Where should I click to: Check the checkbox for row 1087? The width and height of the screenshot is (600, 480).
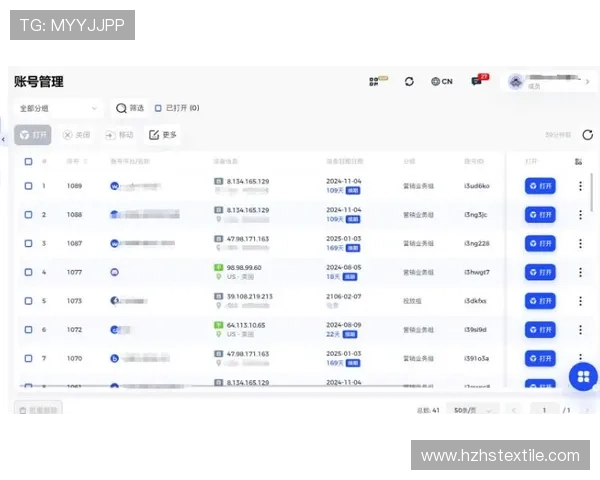coord(28,243)
